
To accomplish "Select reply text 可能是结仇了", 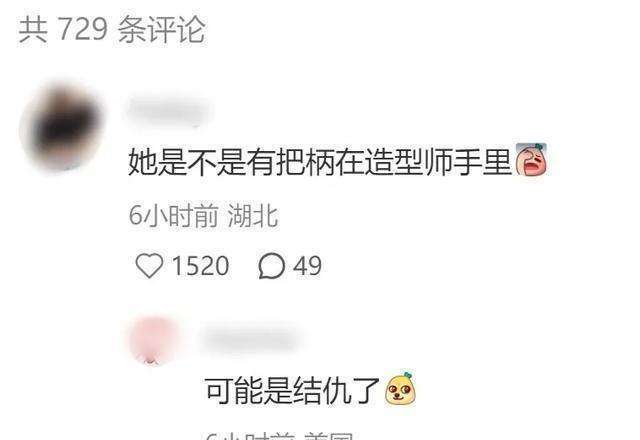I will pyautogui.click(x=291, y=391).
